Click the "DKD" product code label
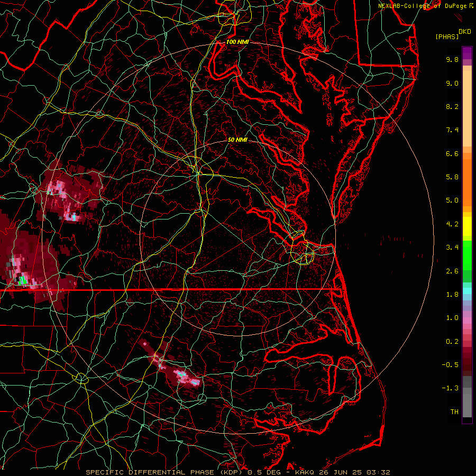This screenshot has height=476, width=476. click(465, 32)
